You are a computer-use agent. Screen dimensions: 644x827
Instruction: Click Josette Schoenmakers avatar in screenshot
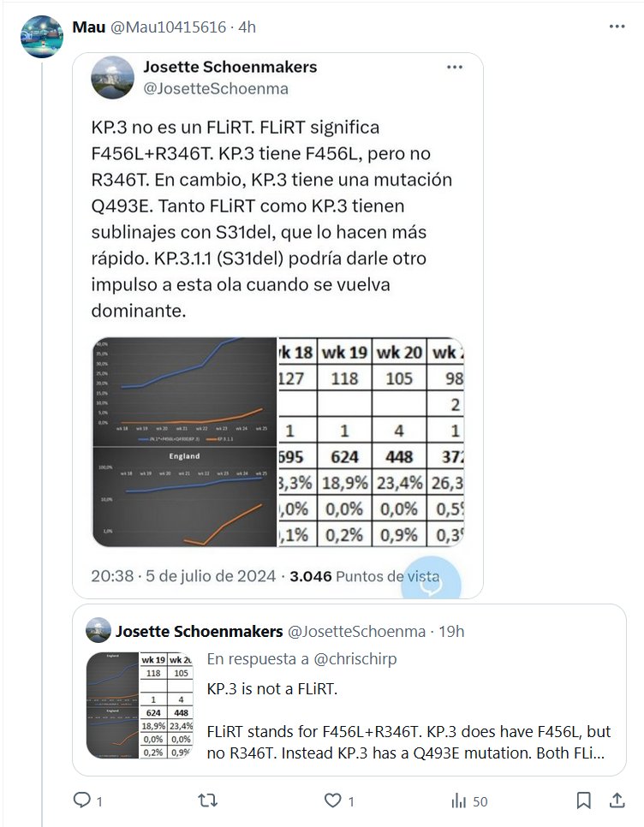111,77
